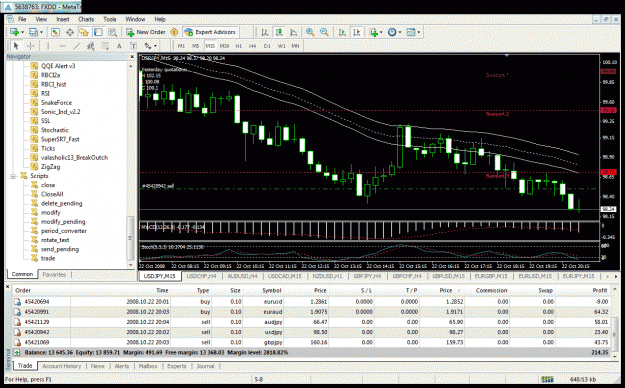Open the chart Templates icon
Image resolution: width=625 pixels, height=388 pixels.
tap(411, 32)
